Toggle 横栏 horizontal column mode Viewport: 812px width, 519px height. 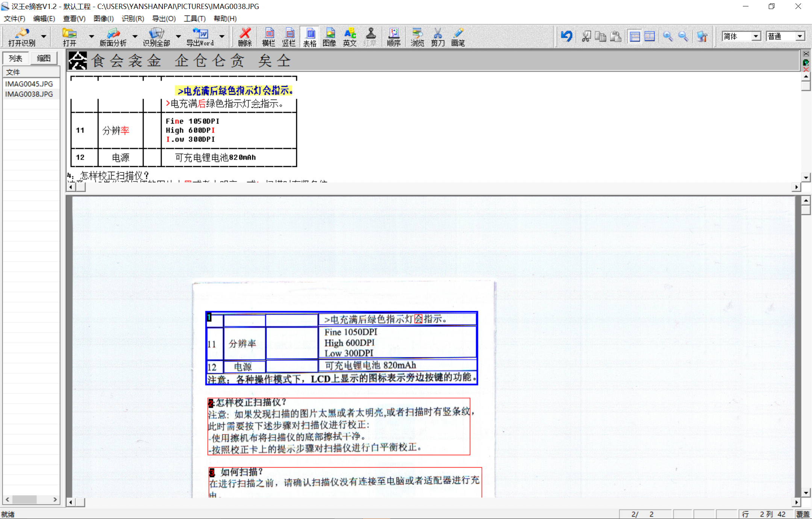pos(268,36)
